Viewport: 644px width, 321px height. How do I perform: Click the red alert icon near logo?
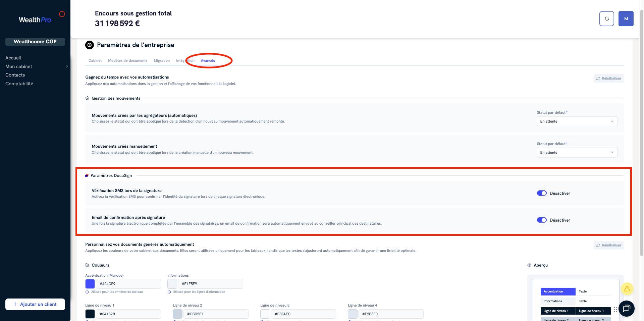[x=62, y=14]
